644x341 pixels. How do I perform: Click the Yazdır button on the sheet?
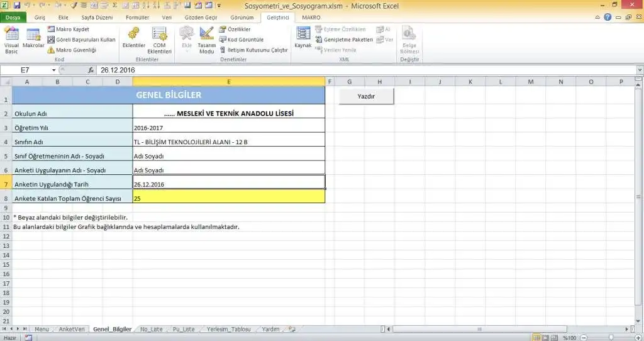366,96
